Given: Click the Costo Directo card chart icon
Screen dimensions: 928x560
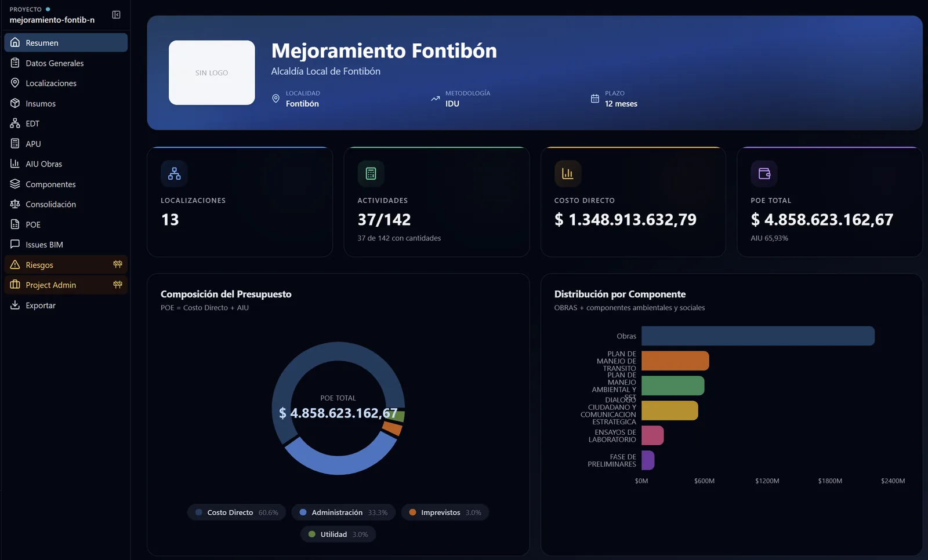Looking at the screenshot, I should pos(567,173).
